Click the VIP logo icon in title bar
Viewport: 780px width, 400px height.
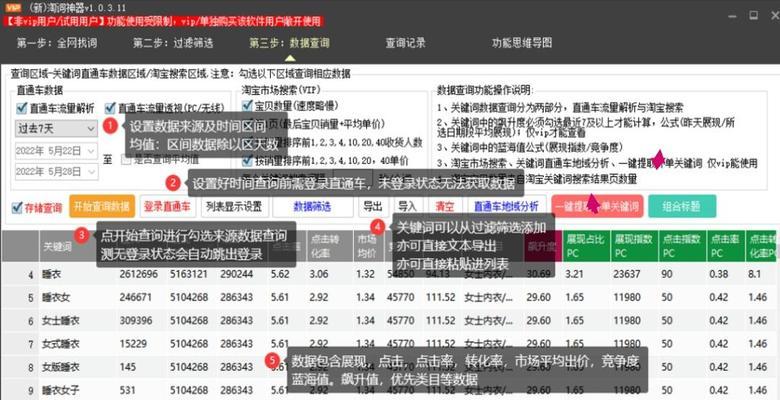tap(13, 7)
